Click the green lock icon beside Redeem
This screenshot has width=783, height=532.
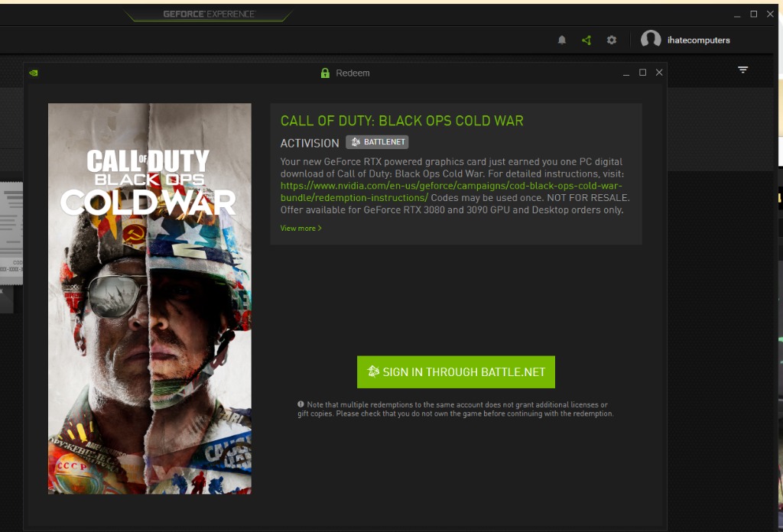click(325, 73)
